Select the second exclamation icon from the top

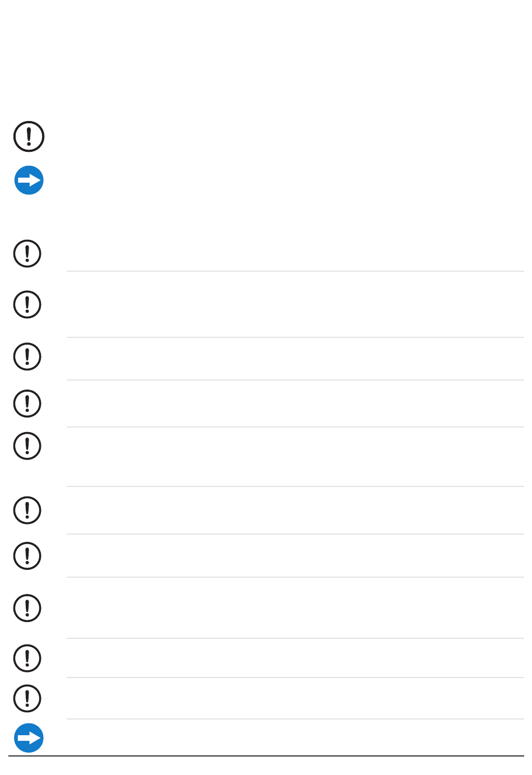click(x=27, y=253)
